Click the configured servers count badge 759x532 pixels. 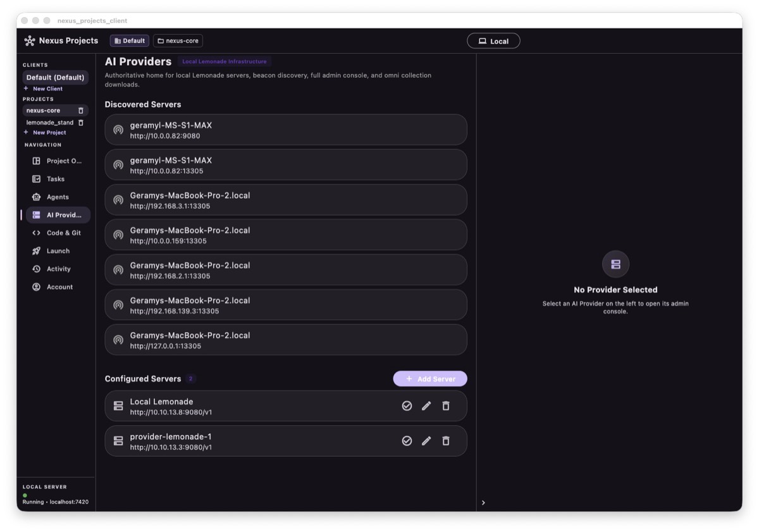click(x=191, y=379)
